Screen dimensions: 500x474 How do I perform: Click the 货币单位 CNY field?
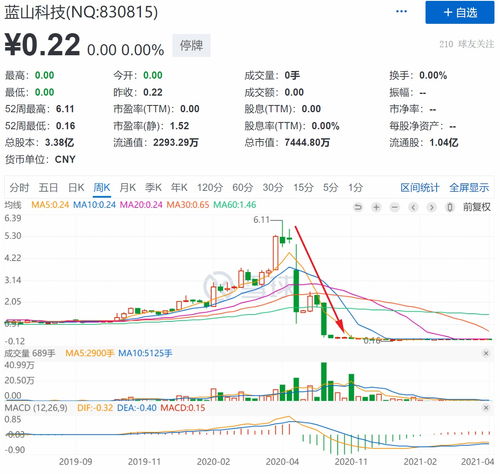pos(40,160)
